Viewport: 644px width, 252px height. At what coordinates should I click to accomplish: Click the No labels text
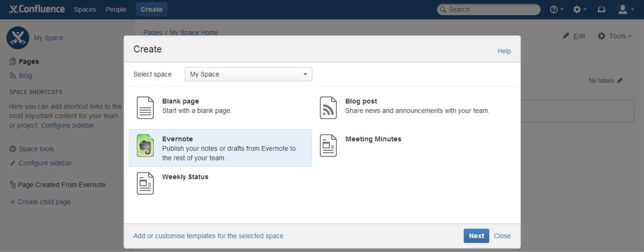(x=601, y=80)
